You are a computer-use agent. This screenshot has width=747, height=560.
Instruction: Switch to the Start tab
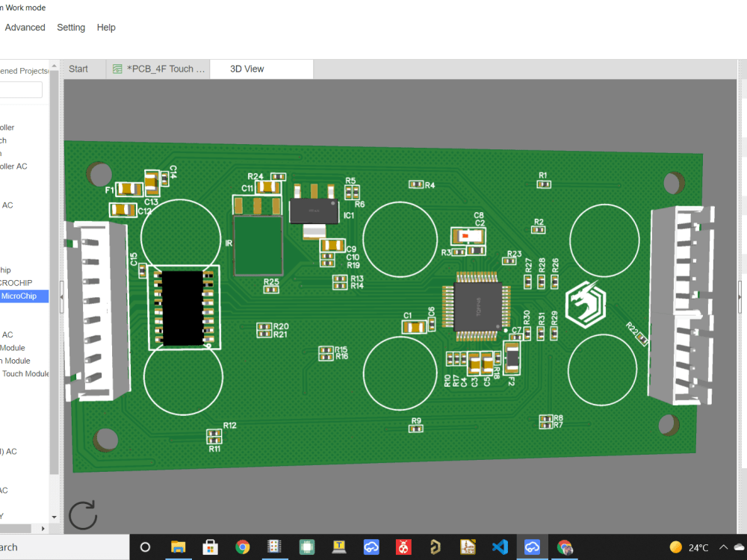(x=78, y=69)
